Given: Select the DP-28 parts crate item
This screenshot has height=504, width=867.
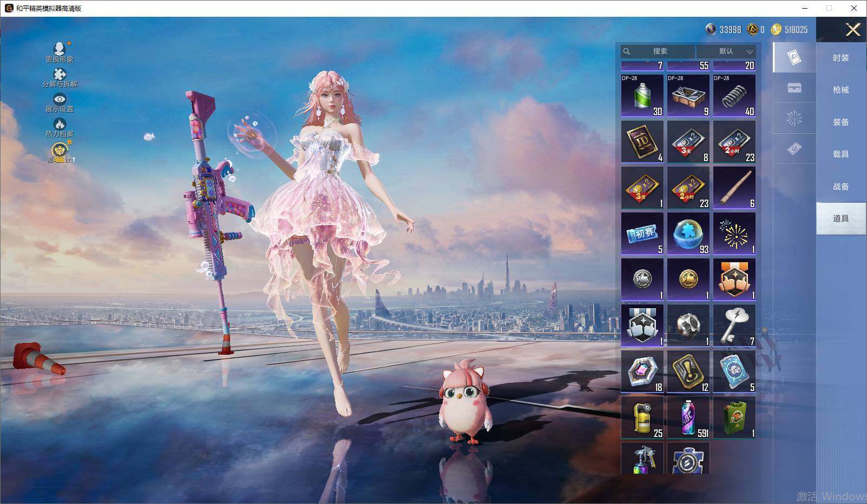Looking at the screenshot, I should (x=688, y=96).
